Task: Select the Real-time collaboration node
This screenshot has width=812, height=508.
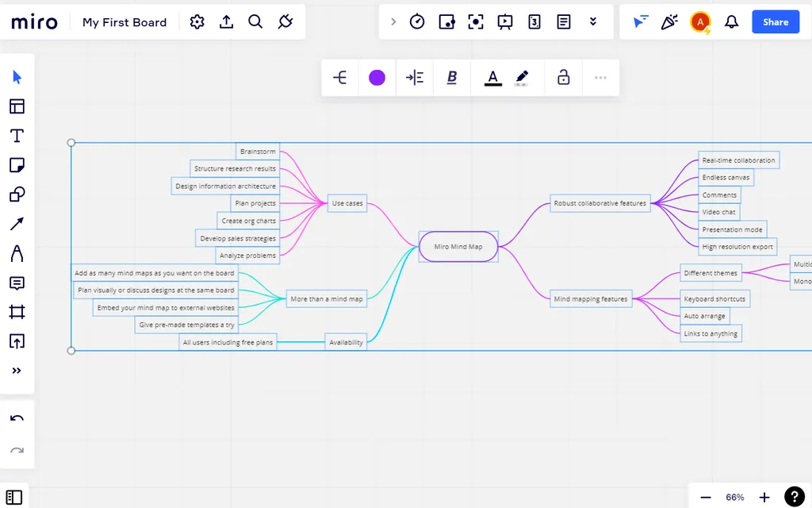Action: [739, 160]
